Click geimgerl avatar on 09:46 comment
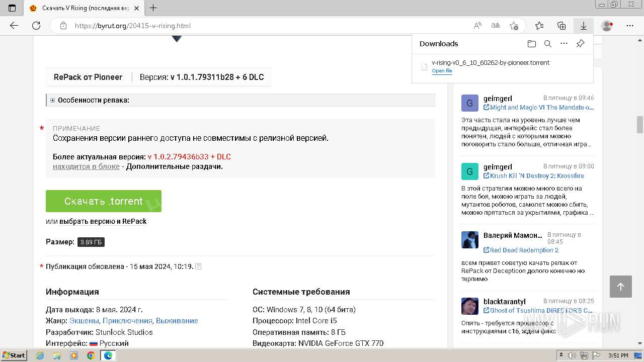Viewport: 644px width, 362px height. point(469,103)
